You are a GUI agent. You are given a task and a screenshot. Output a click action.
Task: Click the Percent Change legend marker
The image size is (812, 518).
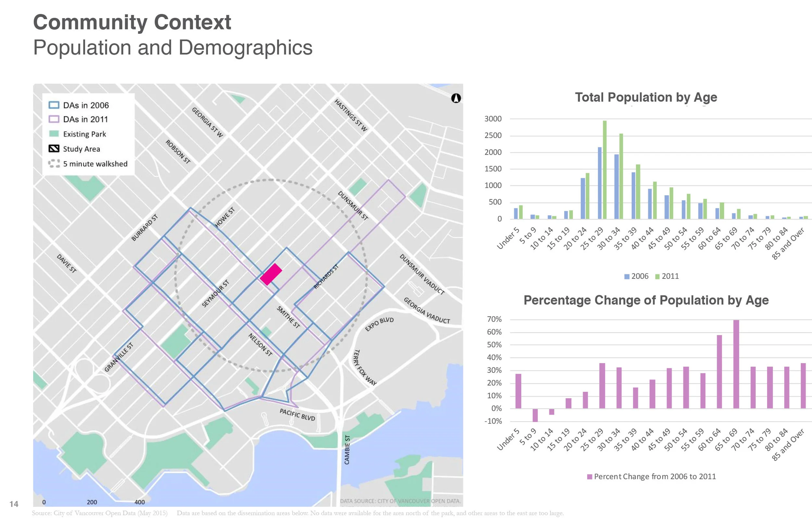(590, 477)
